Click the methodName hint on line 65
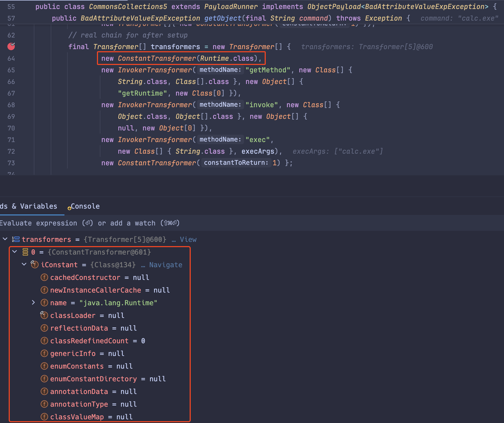Image resolution: width=504 pixels, height=423 pixels. point(220,70)
